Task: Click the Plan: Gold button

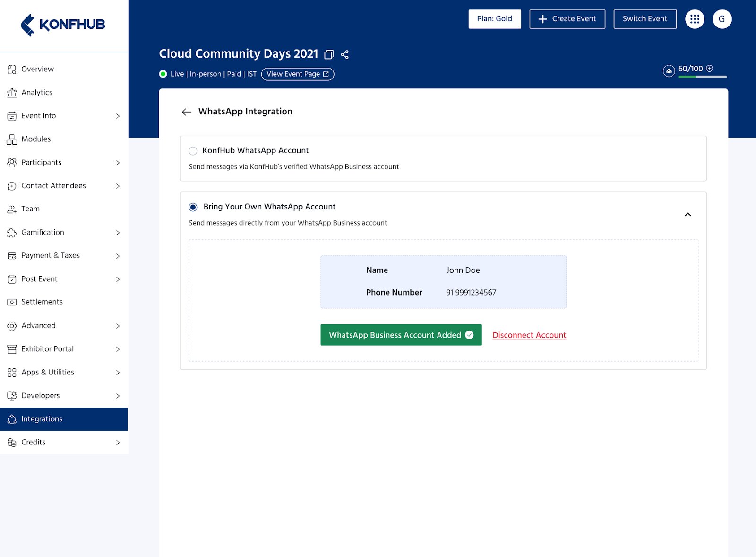Action: tap(495, 19)
